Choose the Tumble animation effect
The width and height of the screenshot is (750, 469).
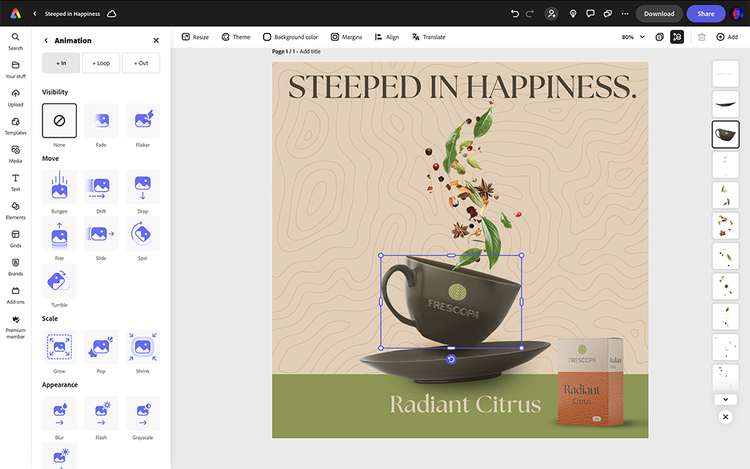[59, 280]
